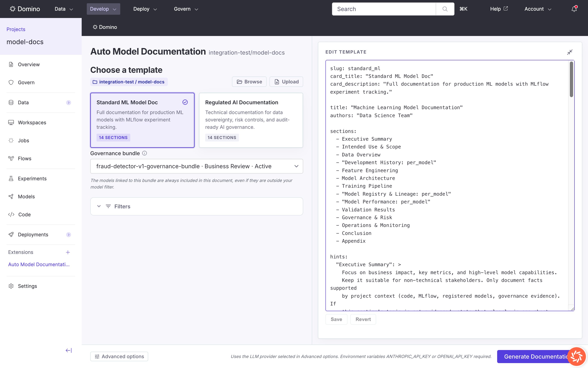This screenshot has height=368, width=588.
Task: Select the Standard ML Model Doc checkmark
Action: pos(185,102)
